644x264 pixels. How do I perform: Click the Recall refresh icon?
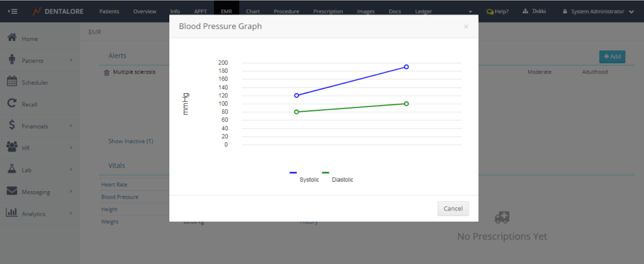11,104
